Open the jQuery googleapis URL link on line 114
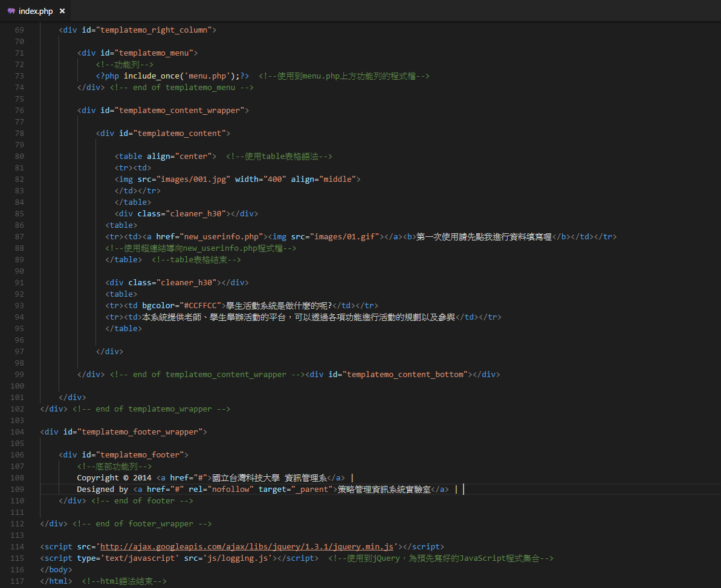This screenshot has height=588, width=721. tap(247, 547)
